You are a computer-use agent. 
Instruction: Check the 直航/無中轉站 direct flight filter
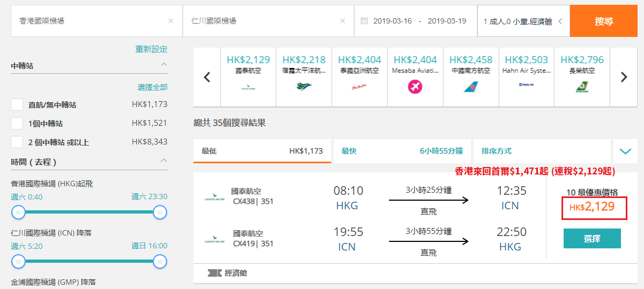[x=17, y=105]
